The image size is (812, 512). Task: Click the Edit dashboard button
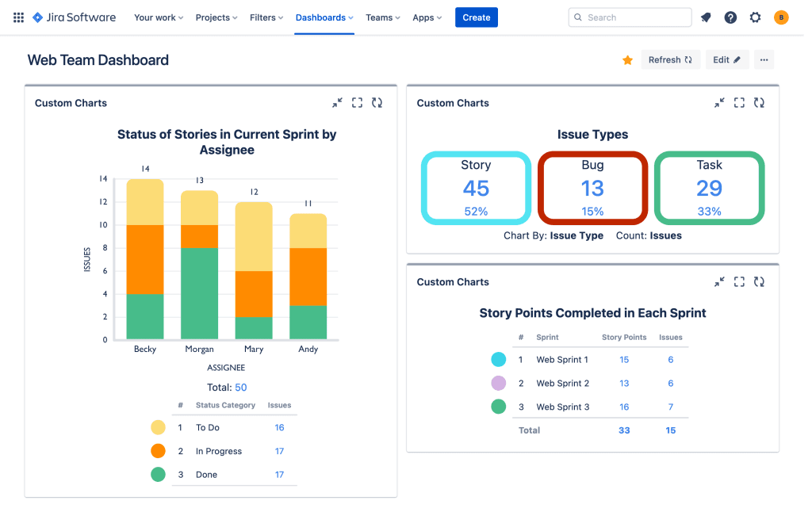726,60
